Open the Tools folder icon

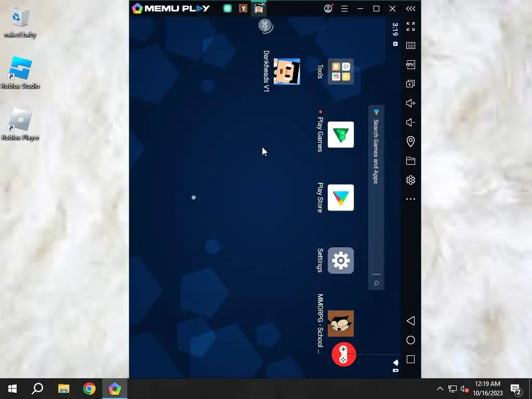[341, 72]
